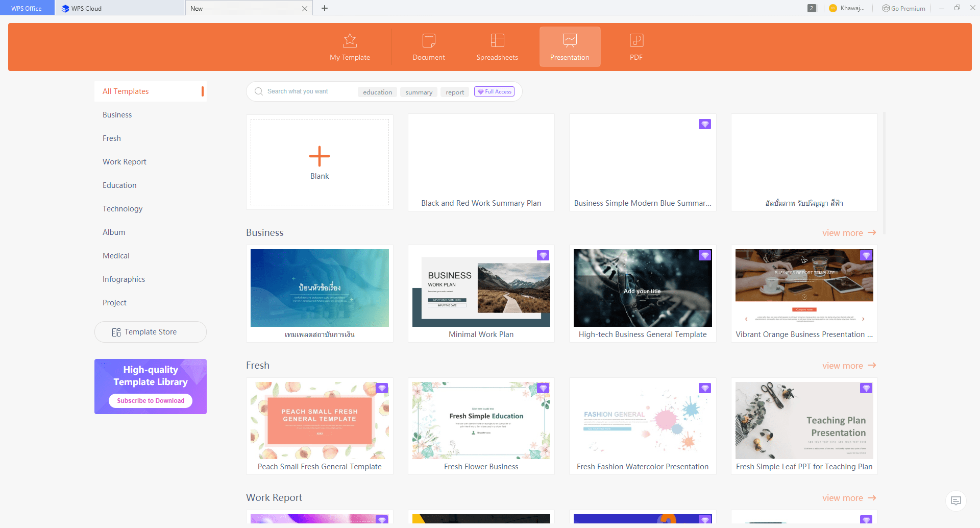Select the Education category in sidebar
Viewport: 980px width, 528px height.
coord(119,185)
